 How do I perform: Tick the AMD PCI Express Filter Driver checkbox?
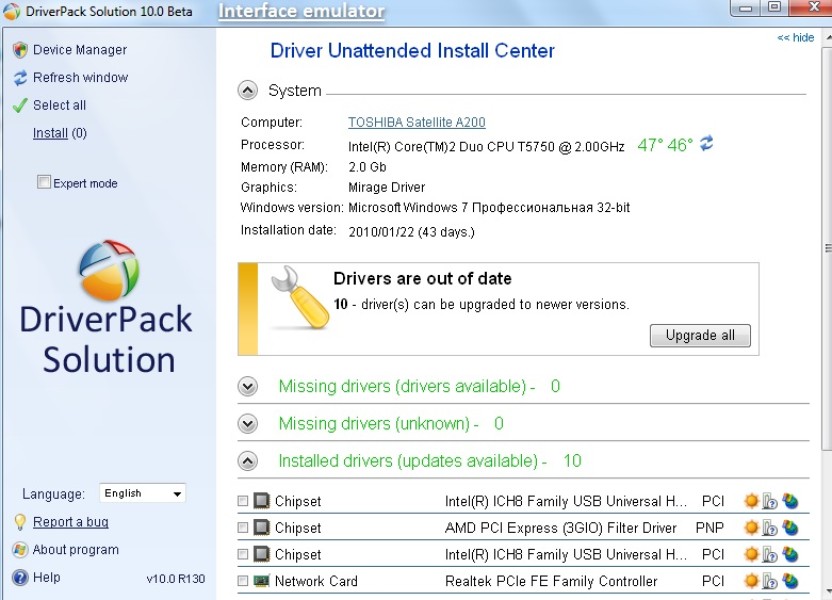242,527
